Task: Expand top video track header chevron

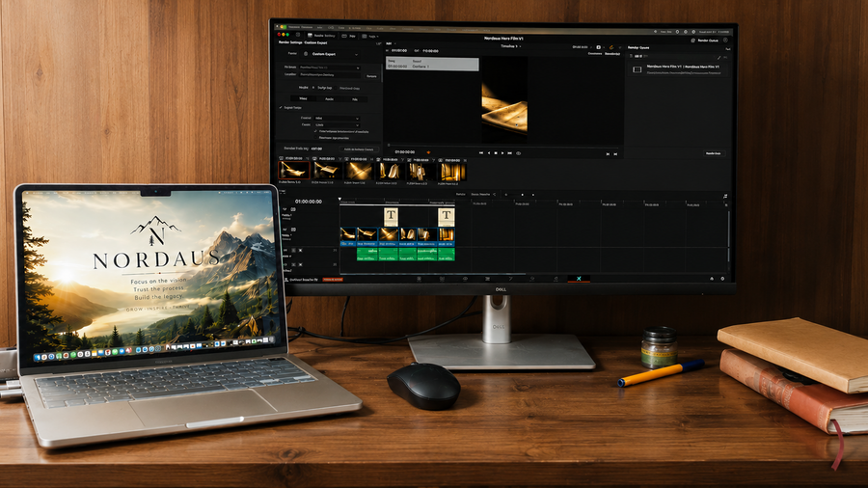Action: (285, 209)
